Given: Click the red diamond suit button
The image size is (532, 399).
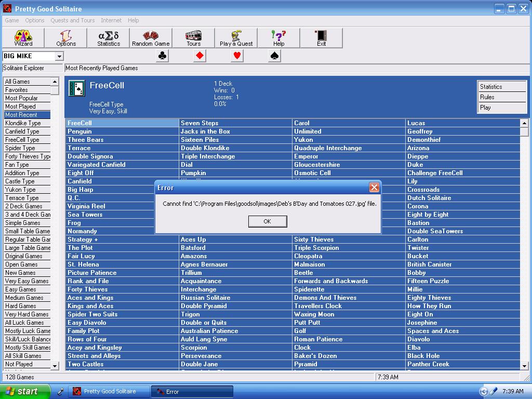Looking at the screenshot, I should point(200,56).
